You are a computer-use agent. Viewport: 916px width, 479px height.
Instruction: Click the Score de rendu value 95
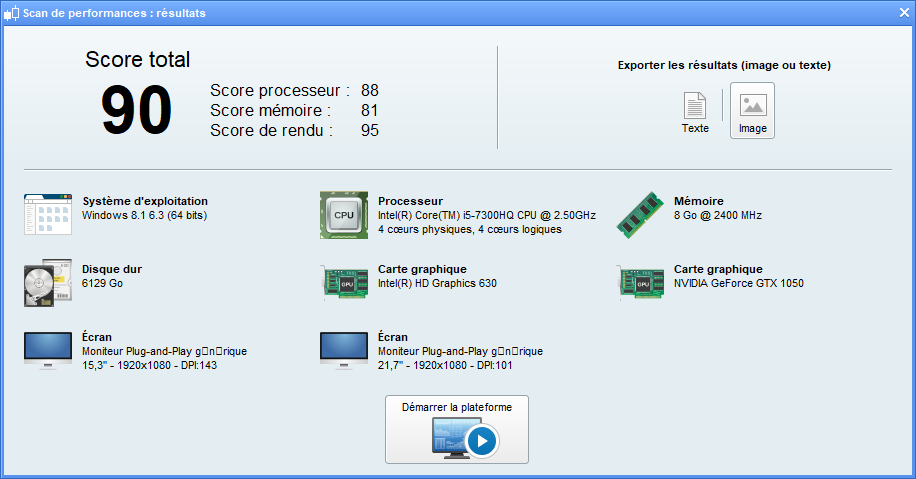pos(370,130)
